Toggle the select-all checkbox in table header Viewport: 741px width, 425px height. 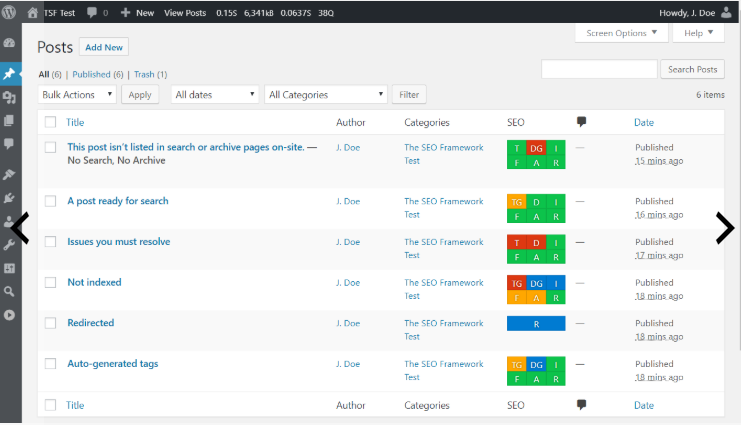pos(50,122)
